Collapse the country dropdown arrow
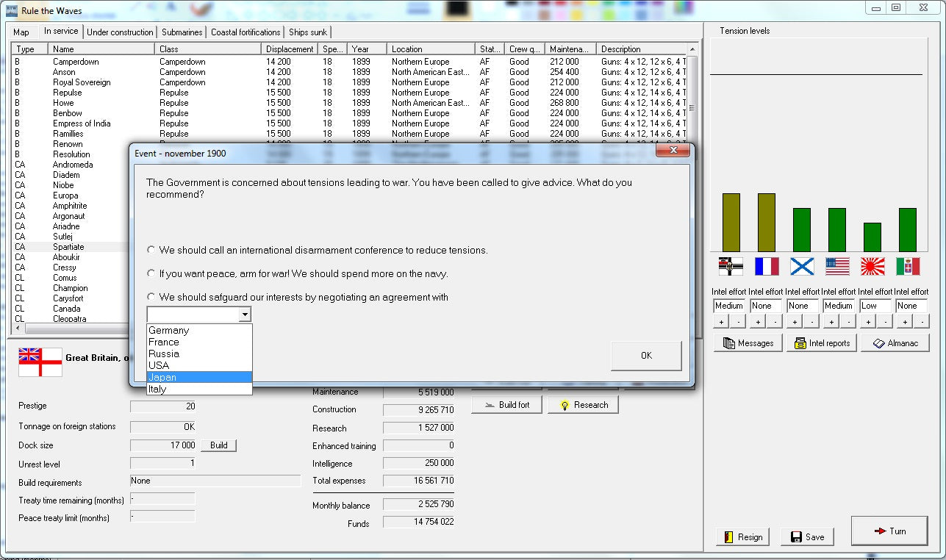946x560 pixels. (245, 315)
